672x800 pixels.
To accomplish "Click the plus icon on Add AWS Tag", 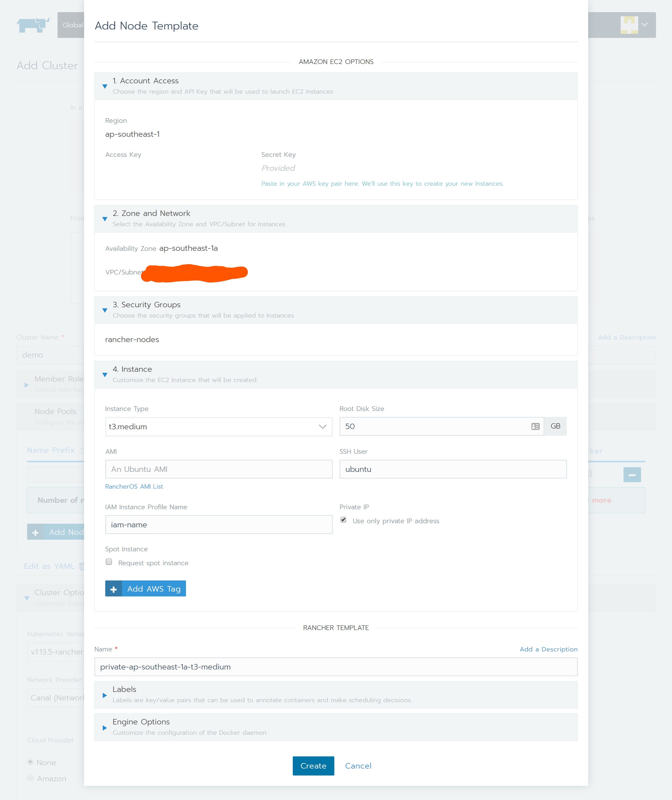I will coord(114,588).
